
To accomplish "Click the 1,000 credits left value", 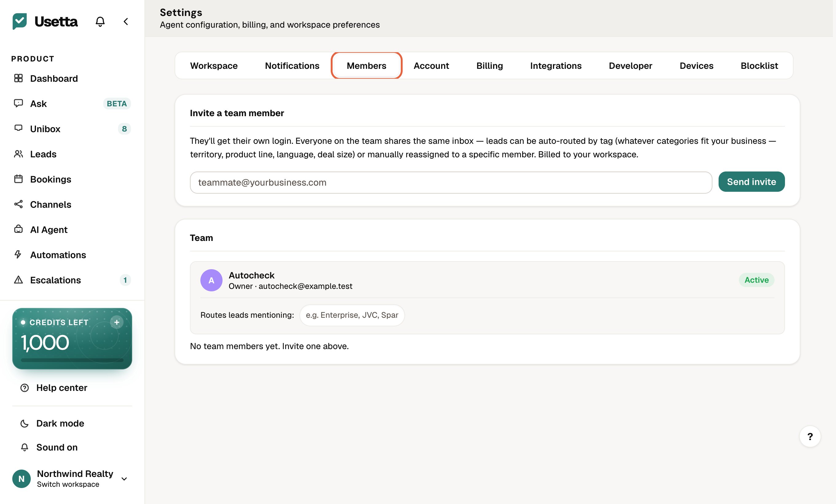I will [45, 343].
